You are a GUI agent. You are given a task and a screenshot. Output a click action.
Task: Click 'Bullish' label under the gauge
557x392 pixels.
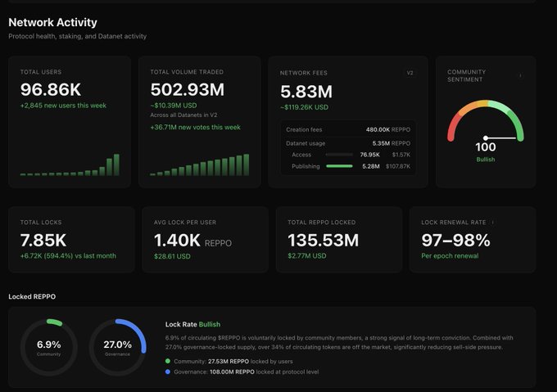click(486, 160)
